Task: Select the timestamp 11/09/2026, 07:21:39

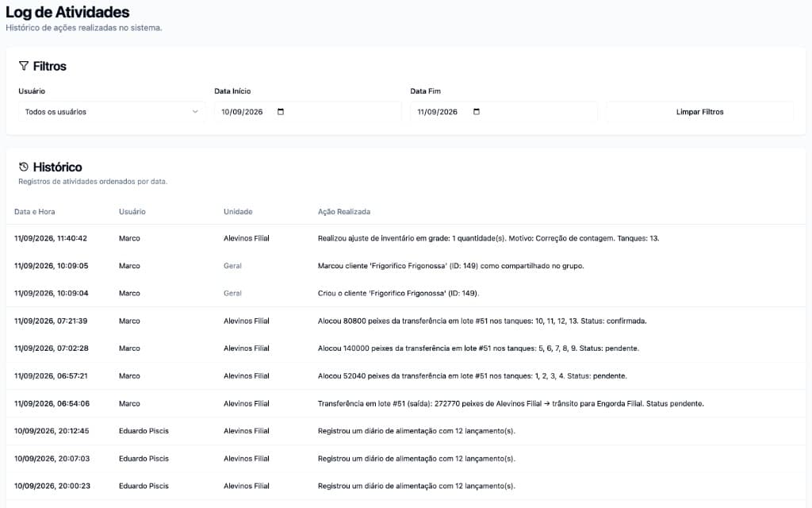Action: [51, 321]
